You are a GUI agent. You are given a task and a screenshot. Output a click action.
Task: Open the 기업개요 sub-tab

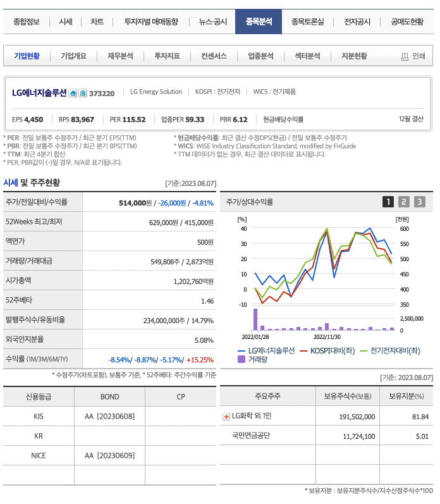(x=73, y=56)
